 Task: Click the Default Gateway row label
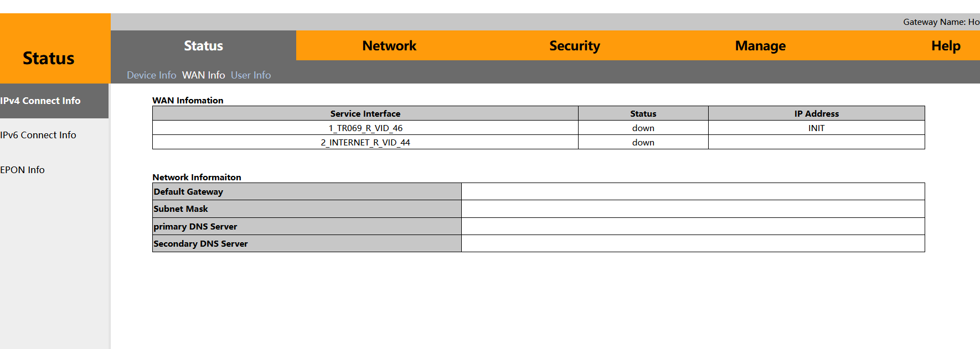(188, 192)
